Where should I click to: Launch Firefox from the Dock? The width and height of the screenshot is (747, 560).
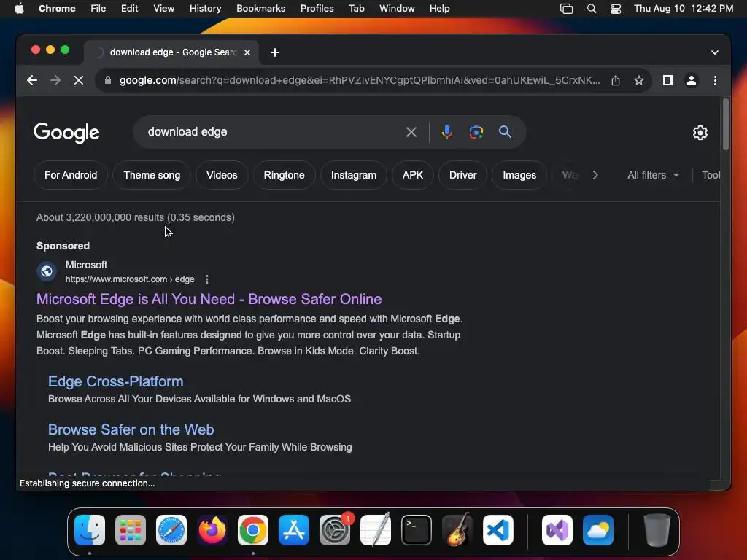pyautogui.click(x=212, y=530)
